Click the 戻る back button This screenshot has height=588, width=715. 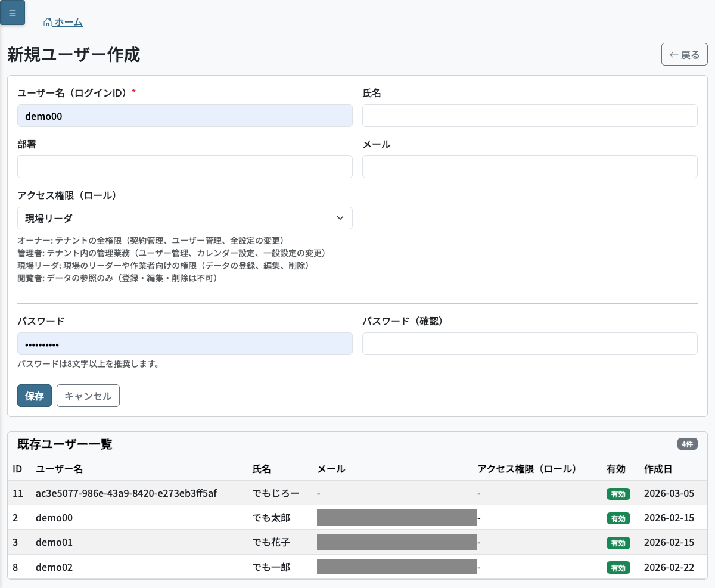pos(684,54)
